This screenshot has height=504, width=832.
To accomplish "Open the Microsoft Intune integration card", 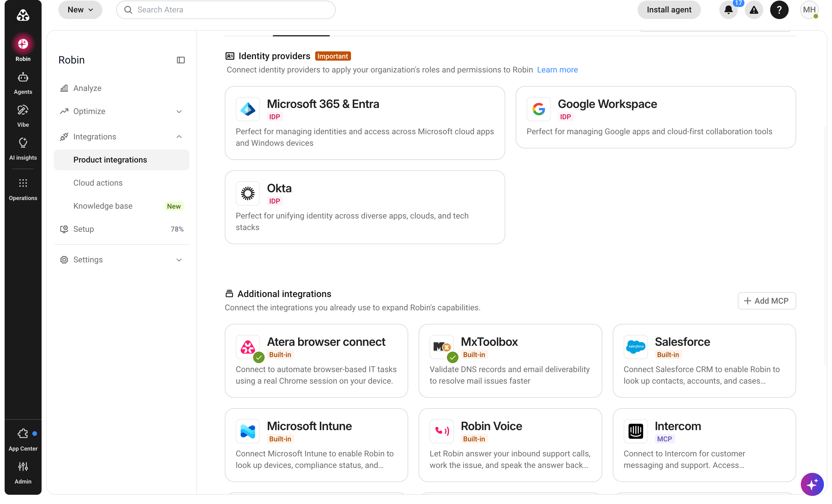I will tap(316, 445).
